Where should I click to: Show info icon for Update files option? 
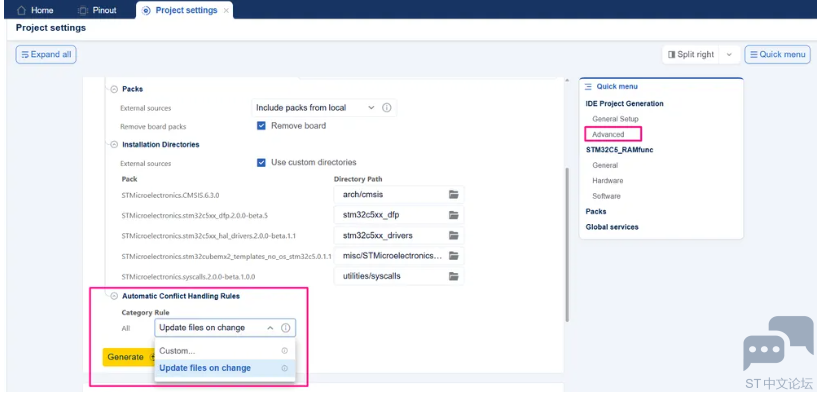point(285,368)
